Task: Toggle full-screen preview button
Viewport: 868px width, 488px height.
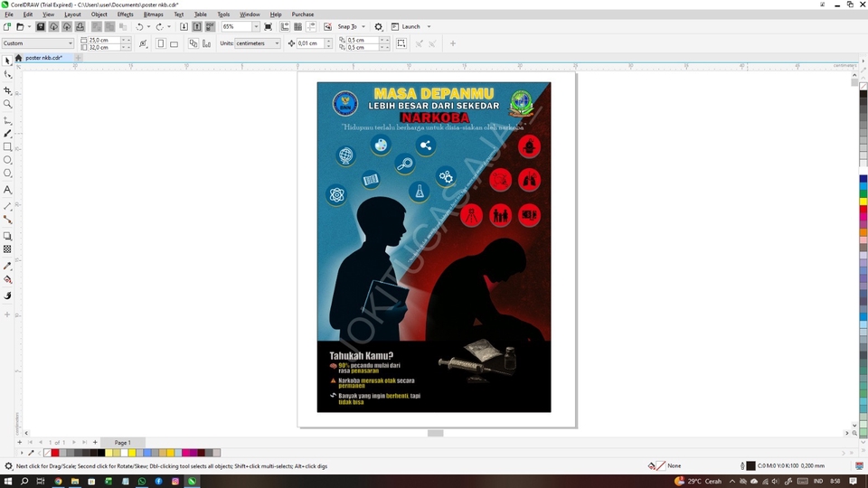Action: (x=268, y=27)
